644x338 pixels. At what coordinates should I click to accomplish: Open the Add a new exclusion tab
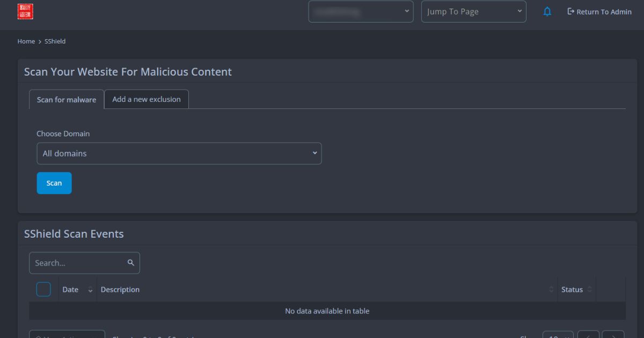coord(147,99)
